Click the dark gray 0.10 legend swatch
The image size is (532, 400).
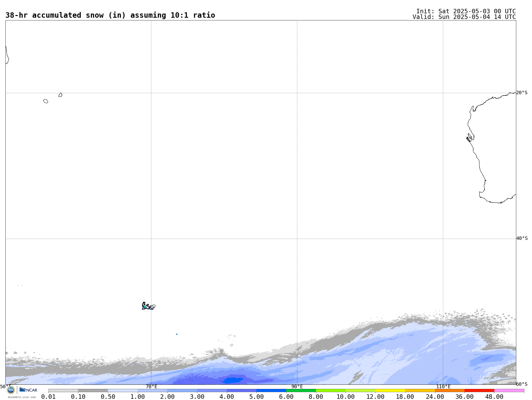[93, 391]
